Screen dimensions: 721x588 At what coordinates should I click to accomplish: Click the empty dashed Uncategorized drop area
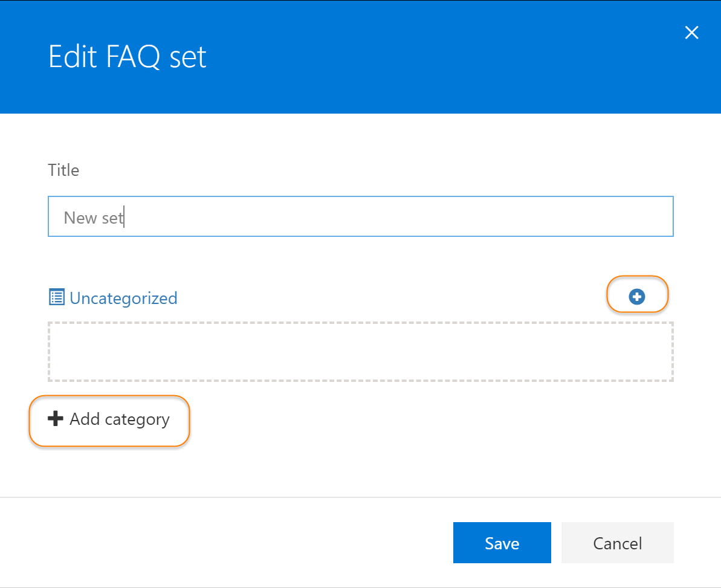(x=360, y=352)
